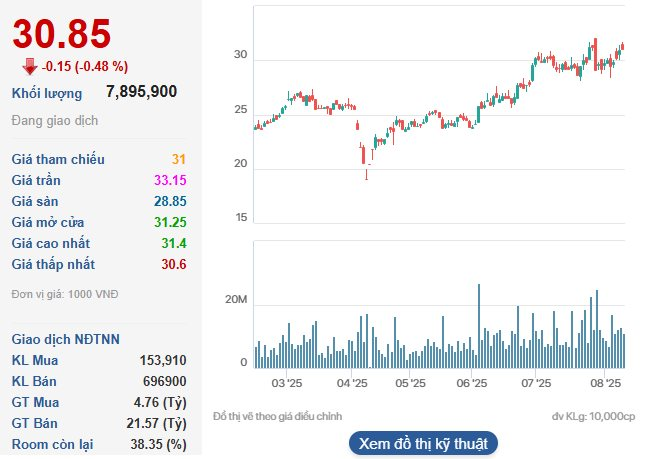Click the KL Bán value 696900
Viewport: 651px width, 459px height.
coord(163,380)
